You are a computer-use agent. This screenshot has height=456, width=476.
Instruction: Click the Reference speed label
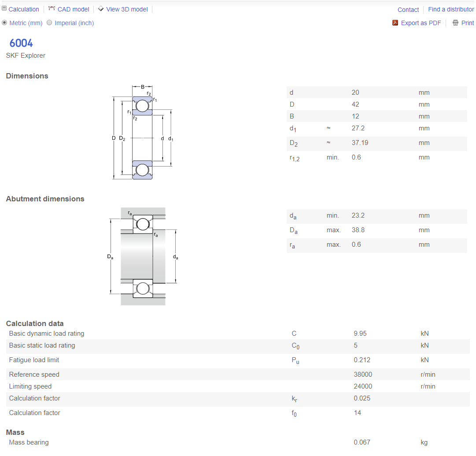(34, 374)
